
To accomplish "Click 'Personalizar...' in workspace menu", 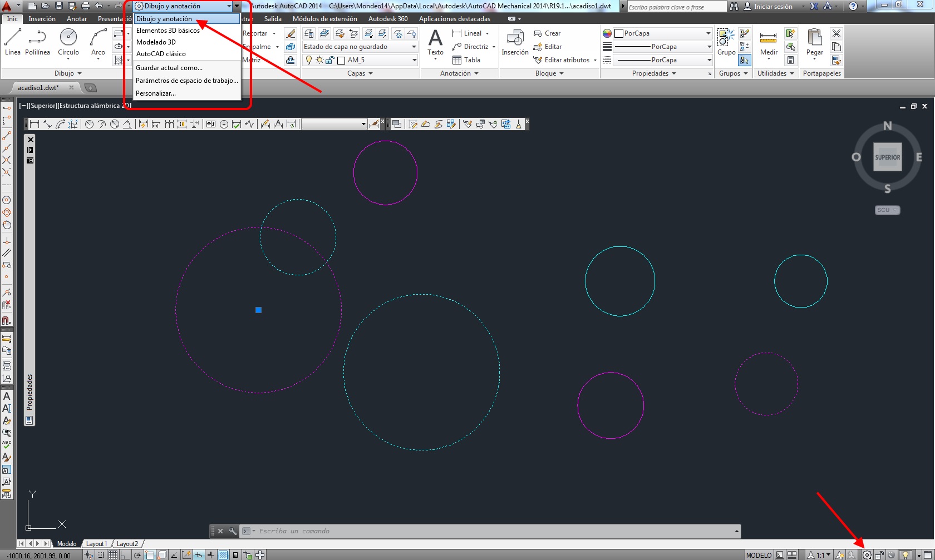I will tap(156, 93).
